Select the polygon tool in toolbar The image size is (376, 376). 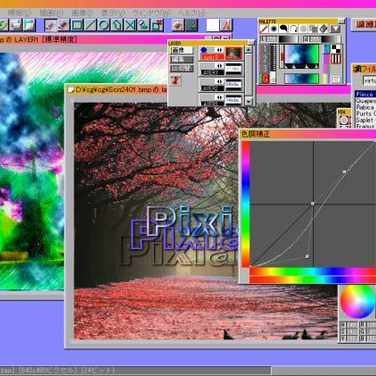pyautogui.click(x=117, y=25)
